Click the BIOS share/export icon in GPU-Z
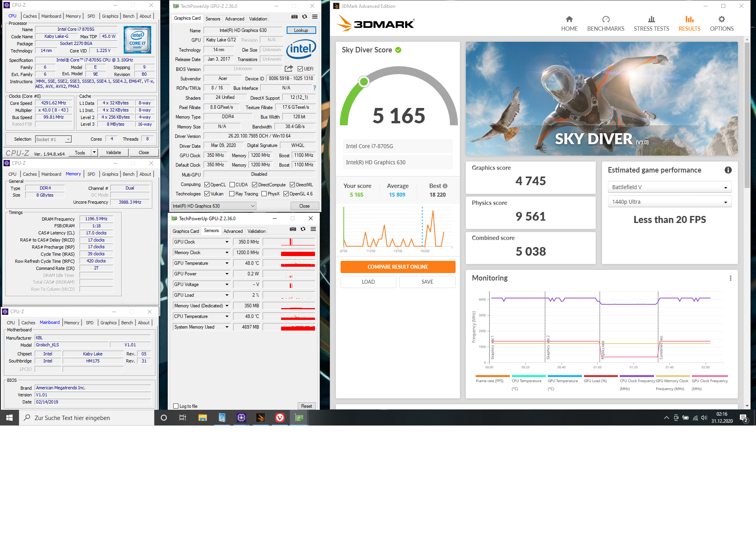 289,69
